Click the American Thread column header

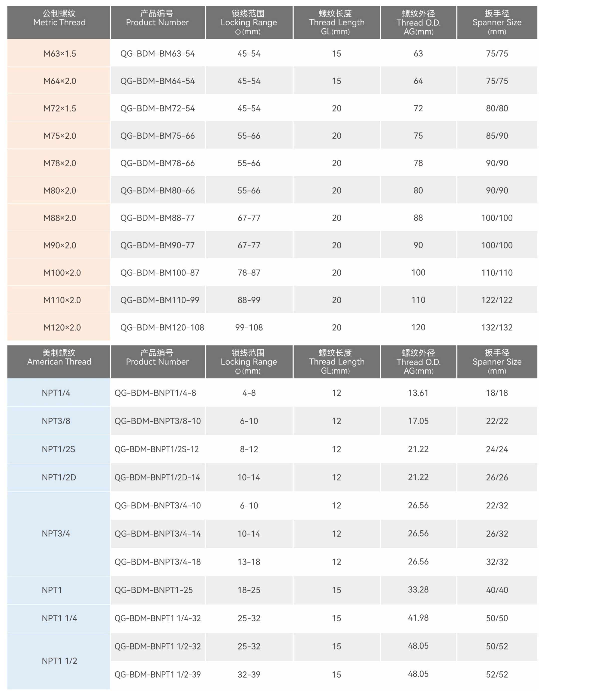59,361
